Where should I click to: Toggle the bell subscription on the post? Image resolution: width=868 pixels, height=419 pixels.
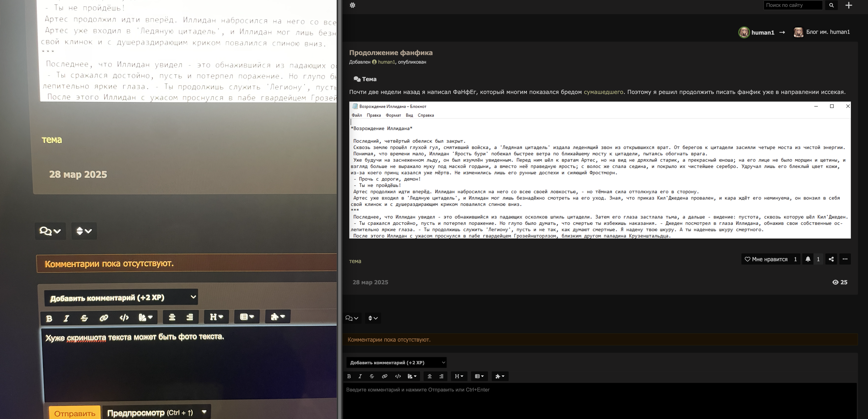808,259
